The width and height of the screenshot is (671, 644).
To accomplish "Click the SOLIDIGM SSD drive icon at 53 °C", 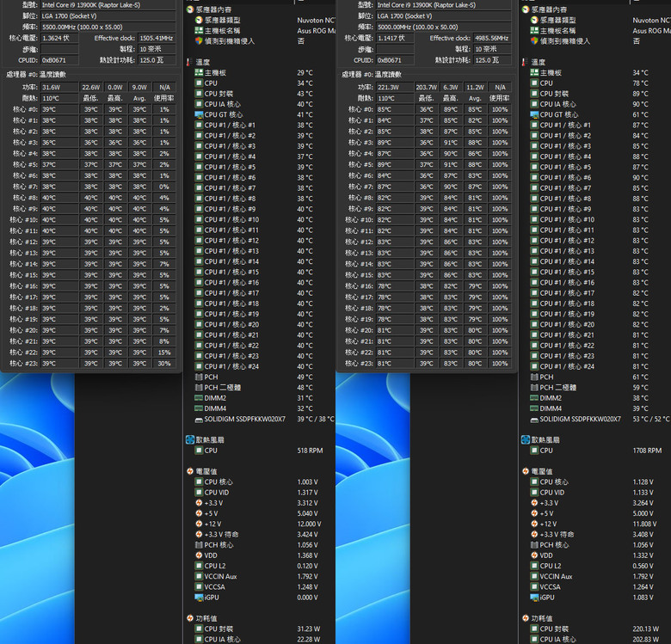I will tap(534, 420).
